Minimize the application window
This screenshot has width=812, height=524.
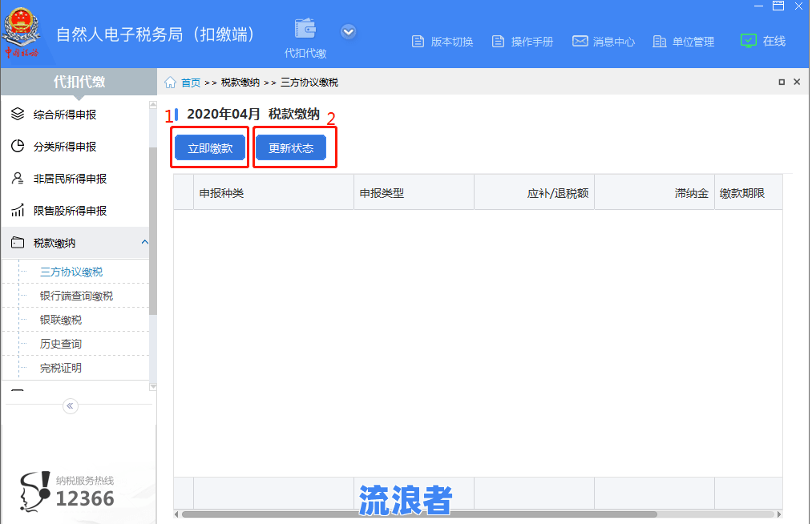pos(758,6)
